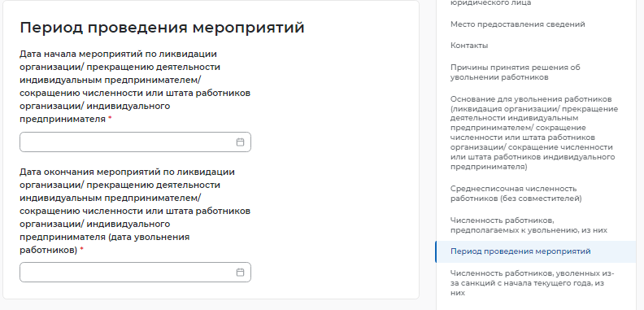Click the 'Период проведения мероприятий' heading
The image size is (644, 310).
[163, 28]
